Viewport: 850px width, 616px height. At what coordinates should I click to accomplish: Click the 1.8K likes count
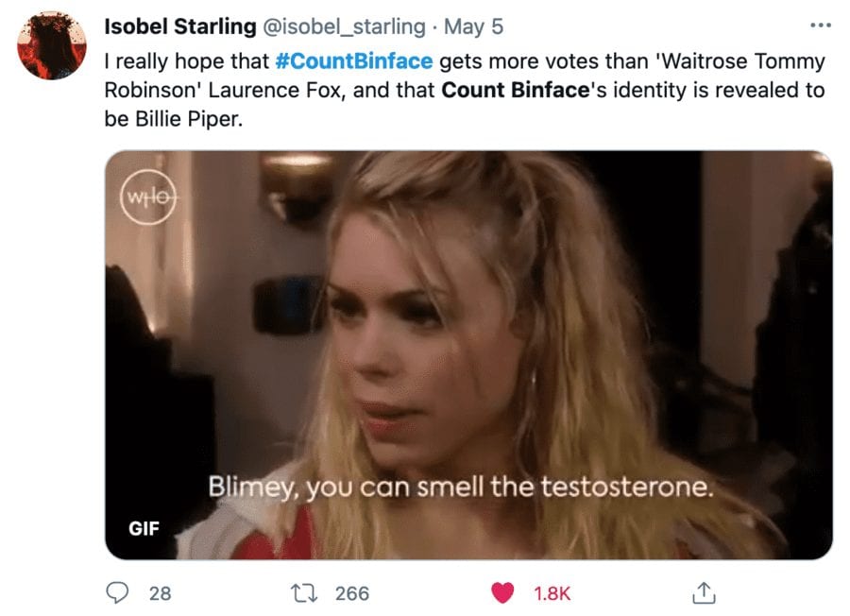click(552, 593)
